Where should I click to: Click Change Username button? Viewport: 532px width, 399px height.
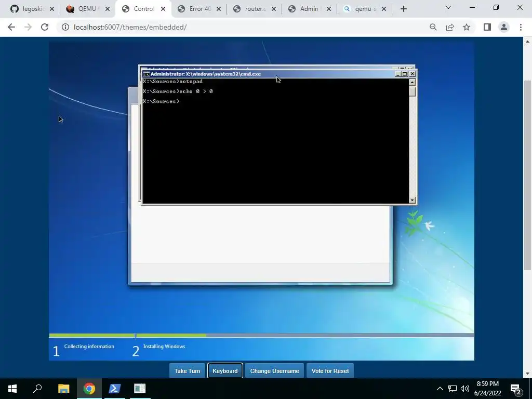[274, 371]
